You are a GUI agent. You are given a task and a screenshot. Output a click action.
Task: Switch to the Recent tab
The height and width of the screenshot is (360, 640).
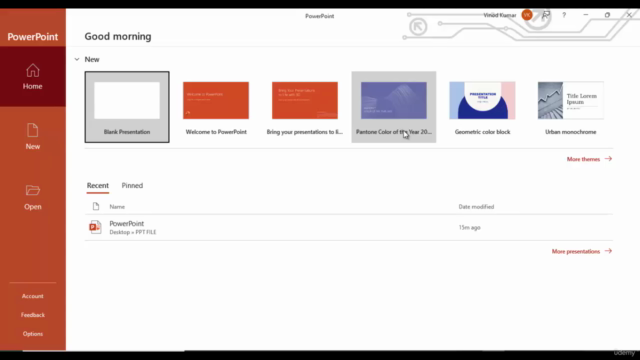click(98, 186)
